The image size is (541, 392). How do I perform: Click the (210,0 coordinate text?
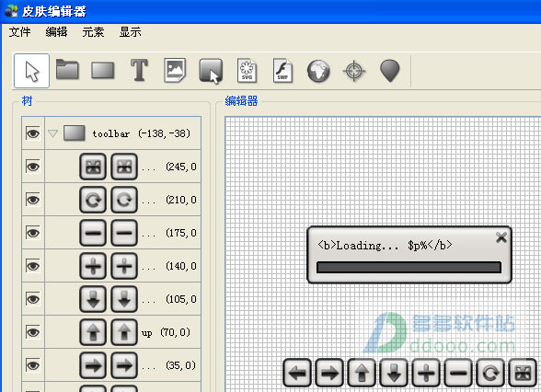[181, 200]
